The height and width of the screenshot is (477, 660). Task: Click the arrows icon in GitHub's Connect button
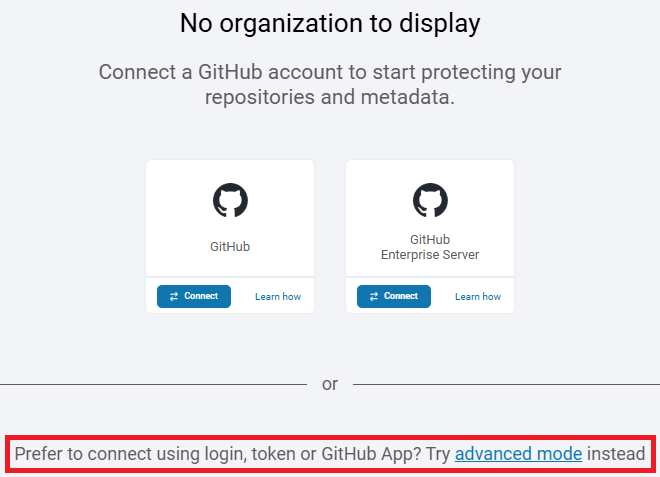click(x=173, y=297)
